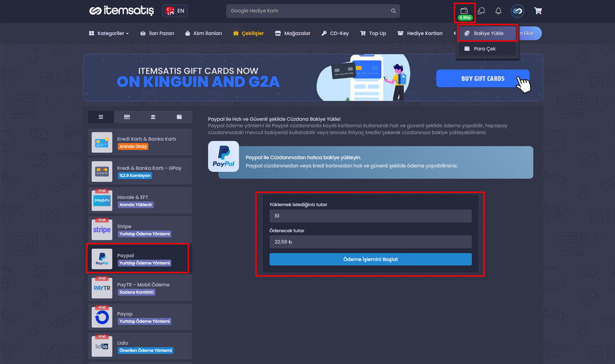
Task: Click the stripe logo icon
Action: coord(102,230)
